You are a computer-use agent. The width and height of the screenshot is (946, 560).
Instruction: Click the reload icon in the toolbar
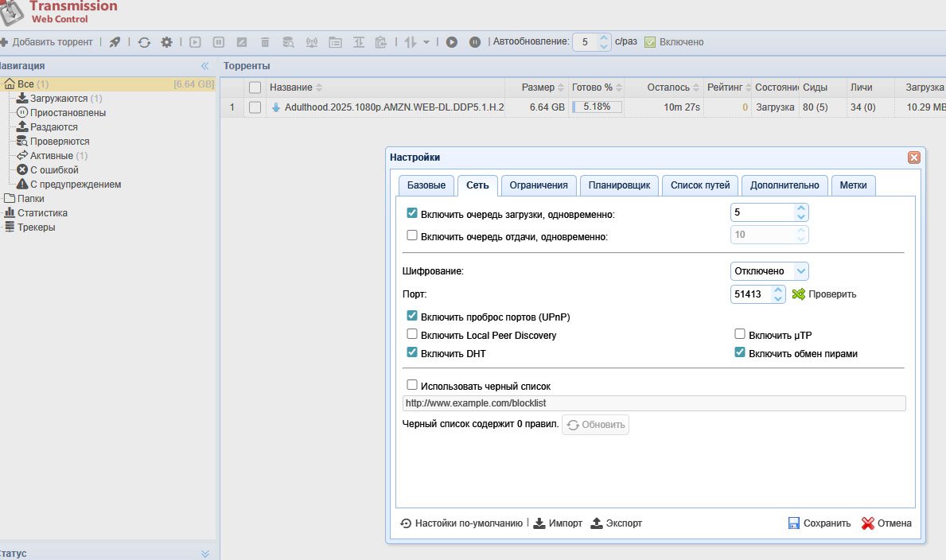144,42
